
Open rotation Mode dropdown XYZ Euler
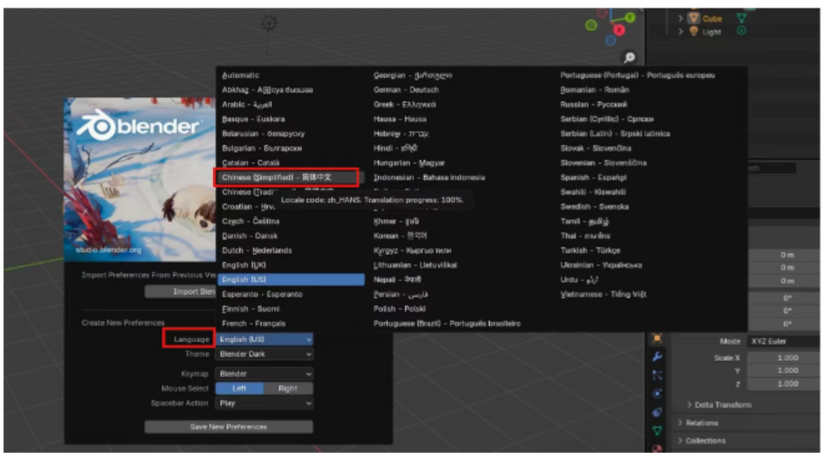pos(784,342)
